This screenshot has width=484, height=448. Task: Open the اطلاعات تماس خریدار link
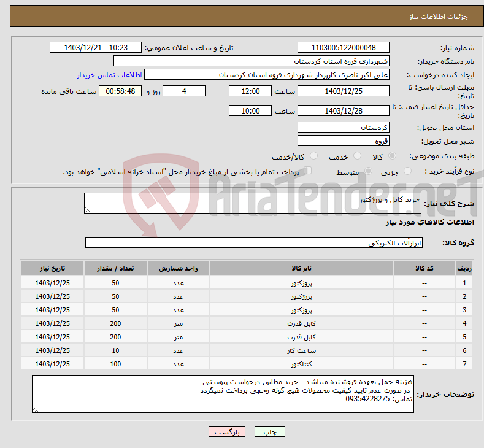(109, 75)
